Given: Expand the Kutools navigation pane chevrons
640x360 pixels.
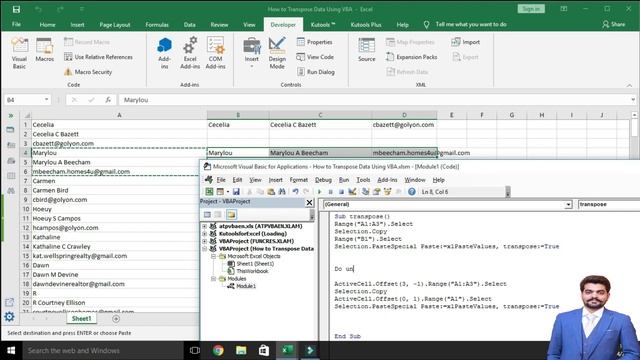Looking at the screenshot, I should (x=11, y=116).
